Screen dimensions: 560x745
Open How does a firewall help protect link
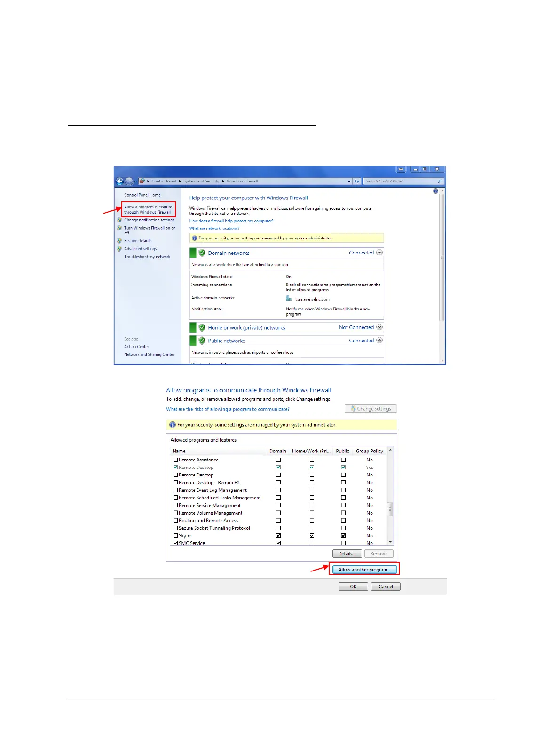point(231,221)
